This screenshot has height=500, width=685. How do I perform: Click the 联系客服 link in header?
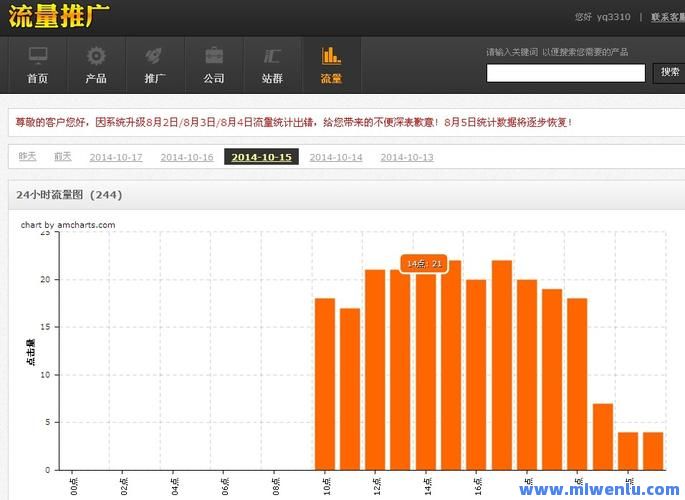point(668,17)
